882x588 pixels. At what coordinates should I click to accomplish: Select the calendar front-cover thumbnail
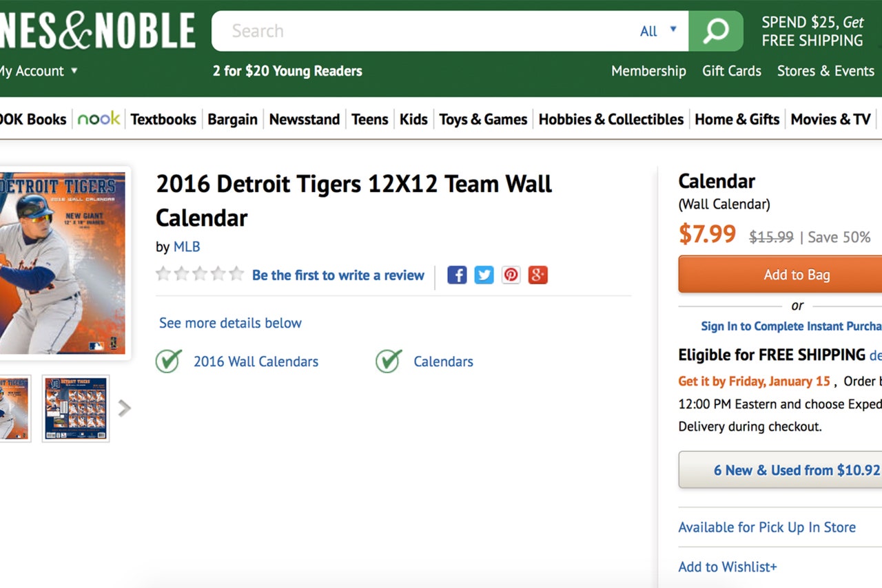14,408
